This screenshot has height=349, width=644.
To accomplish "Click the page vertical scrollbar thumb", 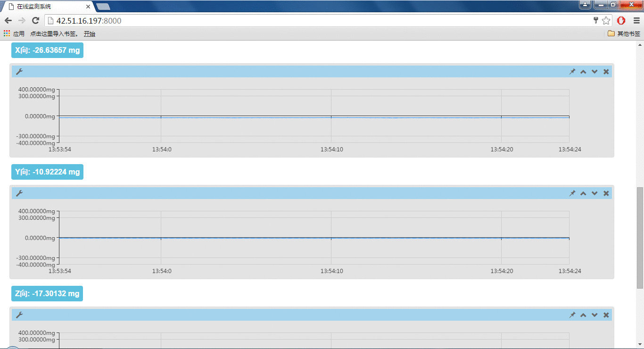I will [640, 237].
